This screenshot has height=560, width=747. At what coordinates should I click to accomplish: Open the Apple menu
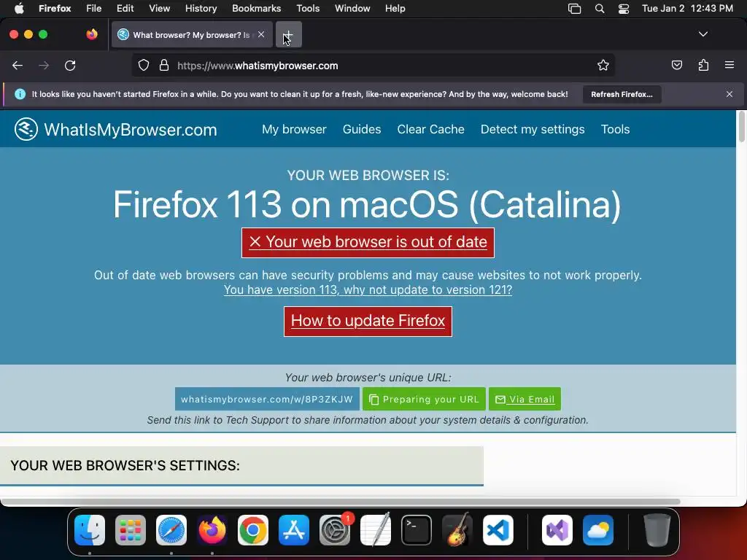[x=19, y=9]
